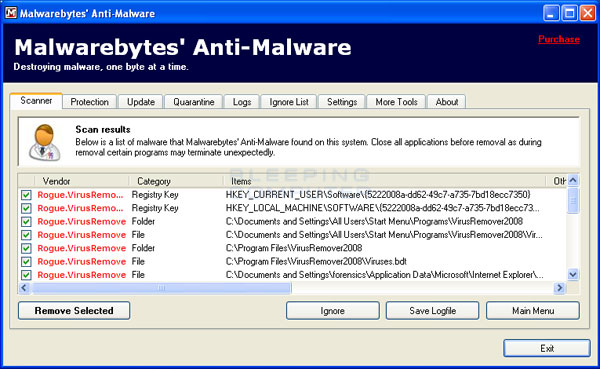This screenshot has width=600, height=369.
Task: Click the horizontal scrollbar thumb
Action: click(161, 287)
